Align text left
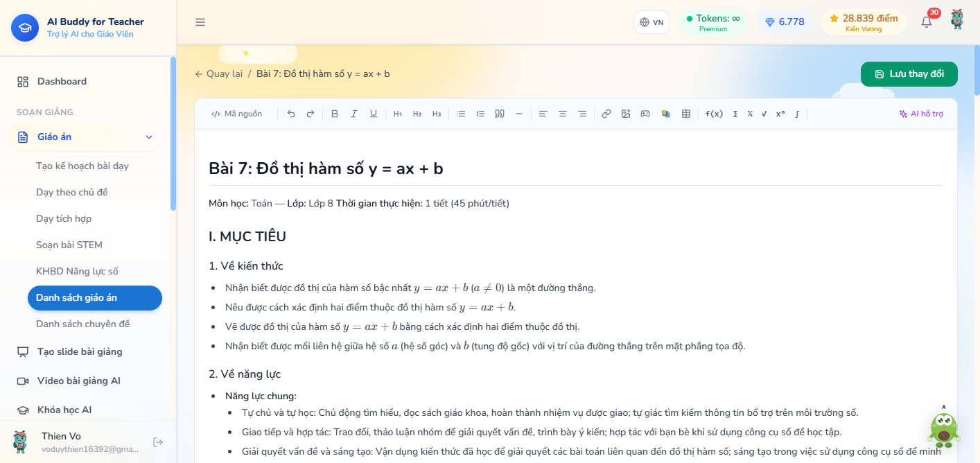 [543, 114]
